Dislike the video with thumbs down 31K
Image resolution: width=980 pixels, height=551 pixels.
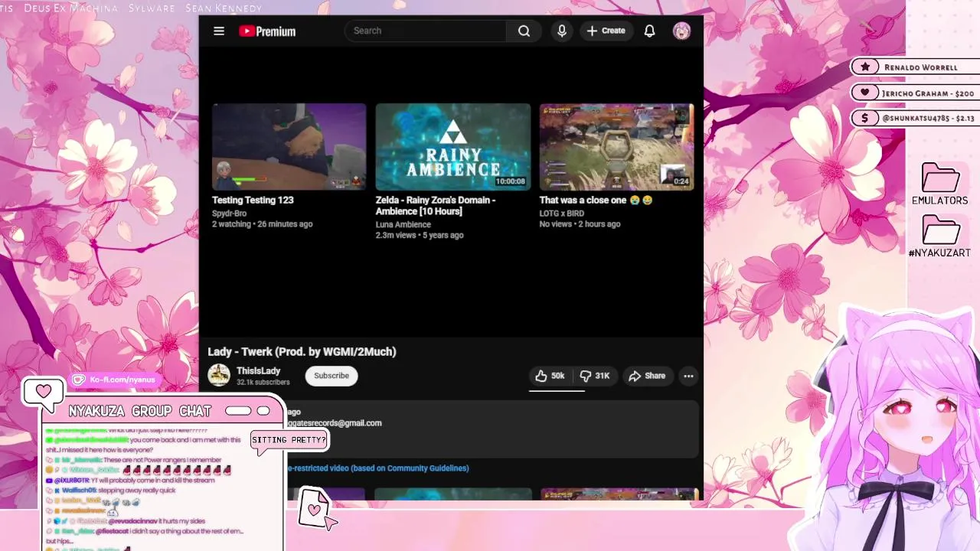point(594,376)
